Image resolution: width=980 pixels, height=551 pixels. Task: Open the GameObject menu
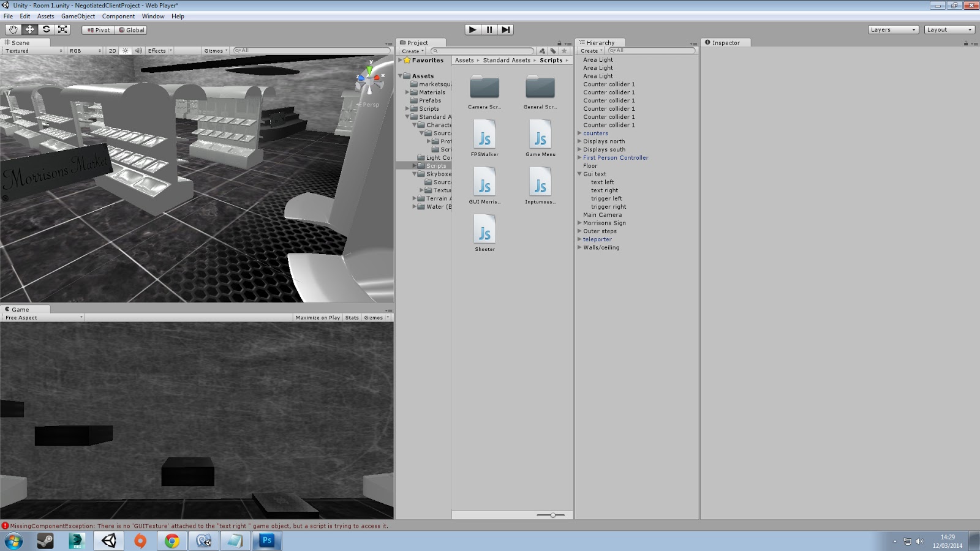[x=78, y=17]
